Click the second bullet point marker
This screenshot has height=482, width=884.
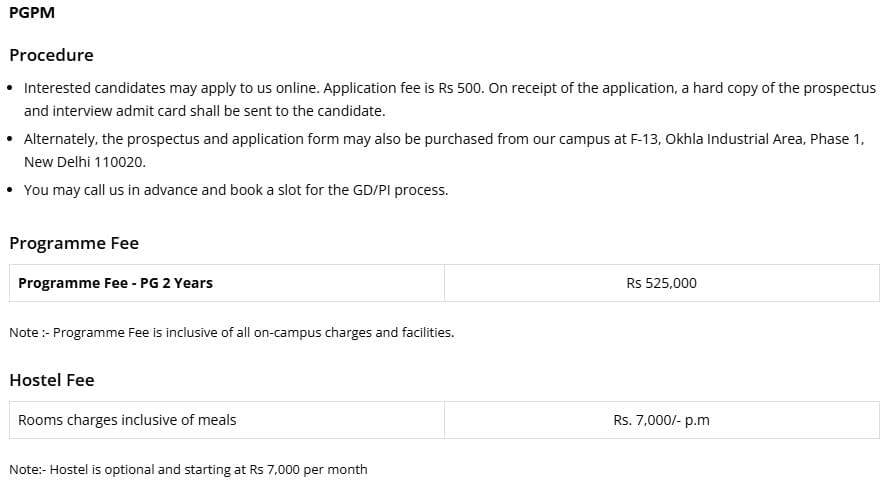click(x=11, y=140)
